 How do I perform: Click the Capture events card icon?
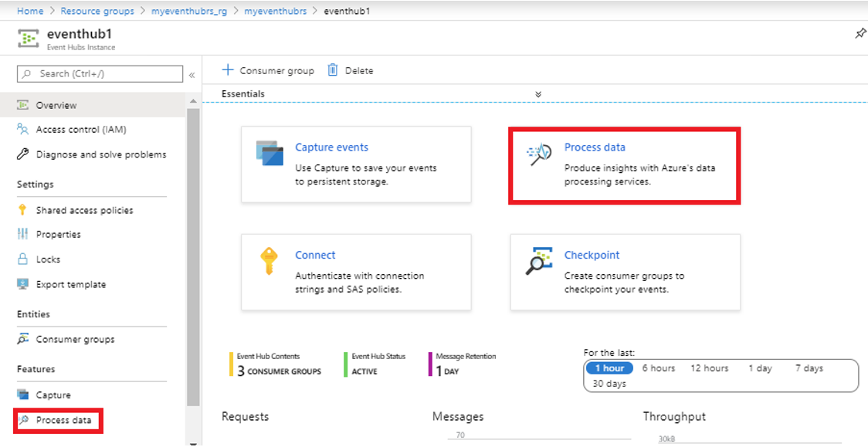pyautogui.click(x=270, y=153)
